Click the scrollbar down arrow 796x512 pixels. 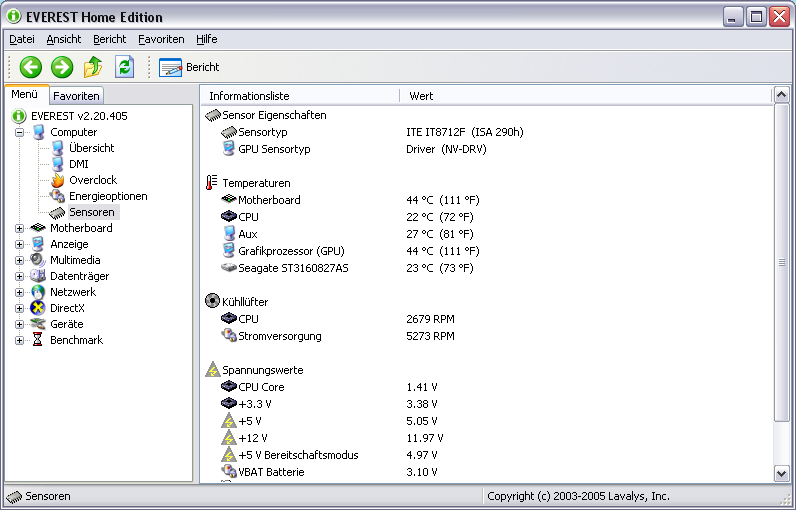781,474
